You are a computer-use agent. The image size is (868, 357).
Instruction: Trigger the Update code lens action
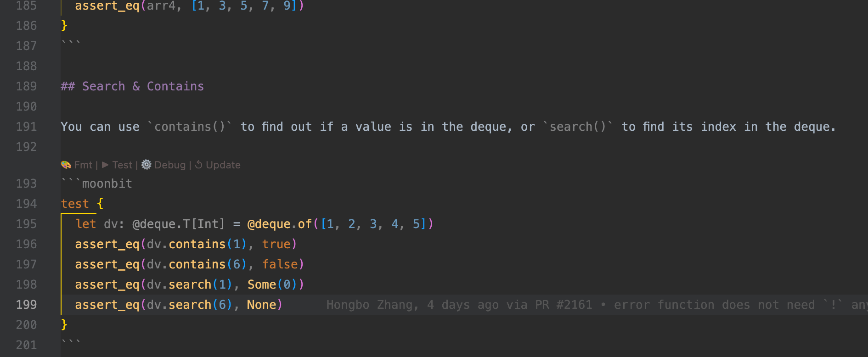pyautogui.click(x=223, y=165)
